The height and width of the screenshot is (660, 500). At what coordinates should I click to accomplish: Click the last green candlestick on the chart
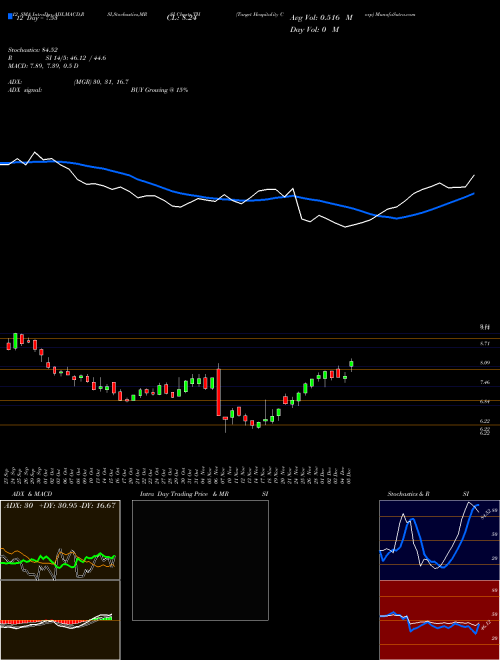click(x=351, y=365)
